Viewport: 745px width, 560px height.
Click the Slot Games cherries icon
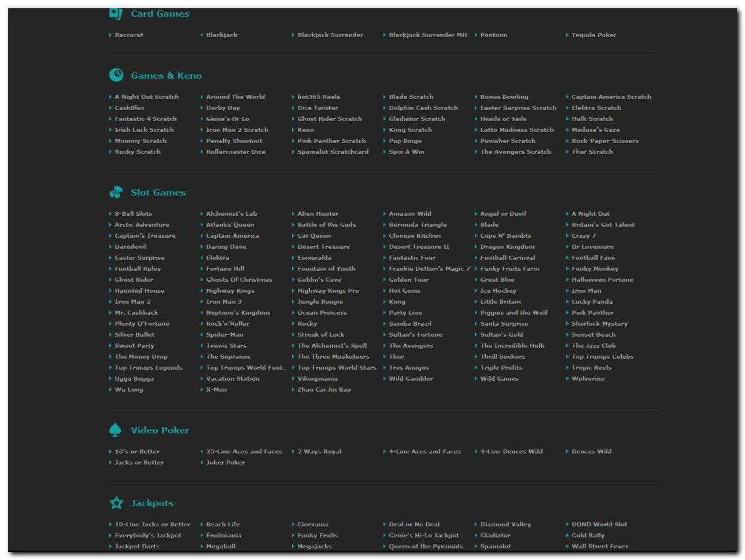pos(116,192)
